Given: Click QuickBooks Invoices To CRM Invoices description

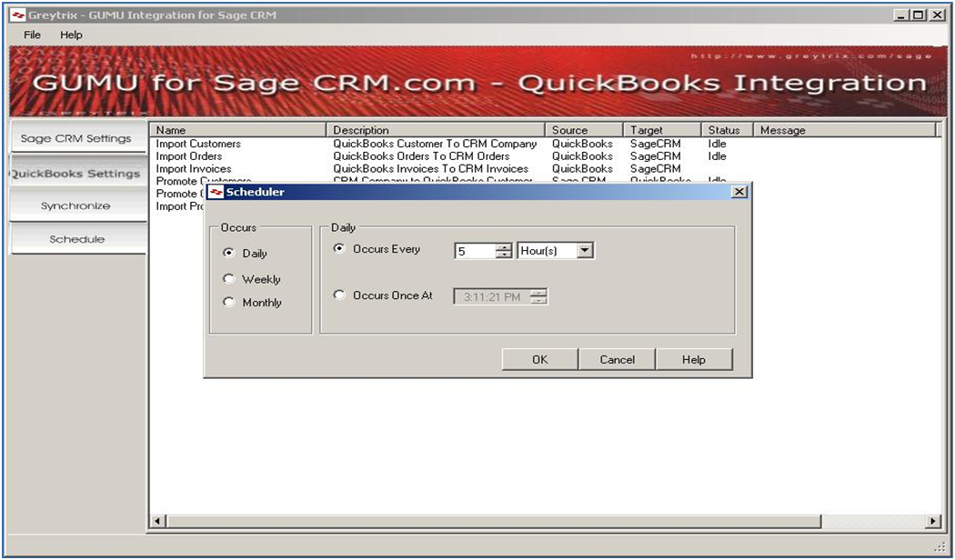Looking at the screenshot, I should pos(430,168).
